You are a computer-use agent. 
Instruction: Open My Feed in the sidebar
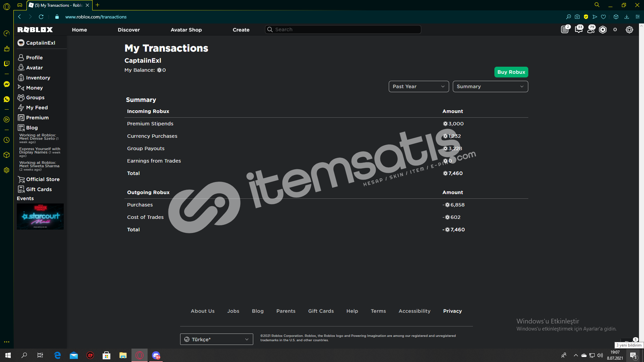33,108
